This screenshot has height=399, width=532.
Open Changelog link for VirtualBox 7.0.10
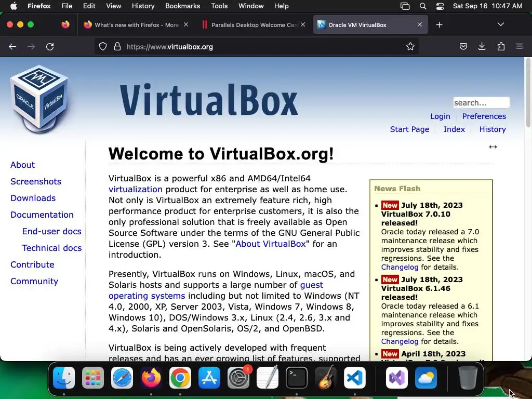[x=400, y=268]
